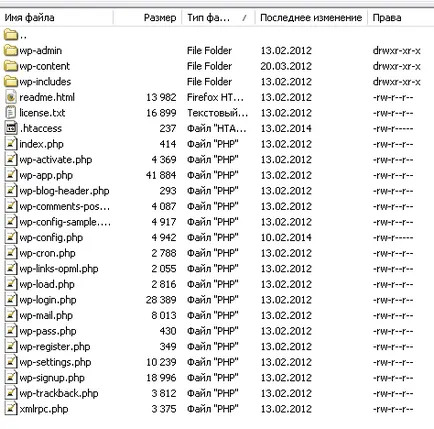Image resolution: width=434 pixels, height=429 pixels.
Task: Click the wp-includes folder icon
Action: 11,81
